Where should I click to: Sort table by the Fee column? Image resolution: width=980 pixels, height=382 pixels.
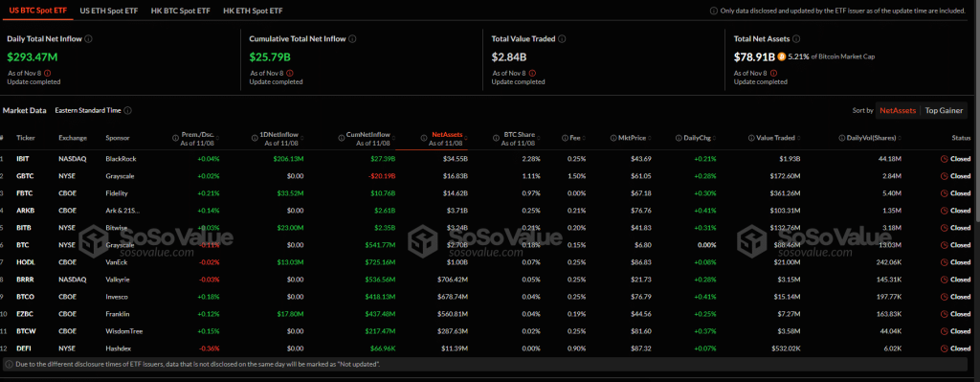(x=574, y=138)
